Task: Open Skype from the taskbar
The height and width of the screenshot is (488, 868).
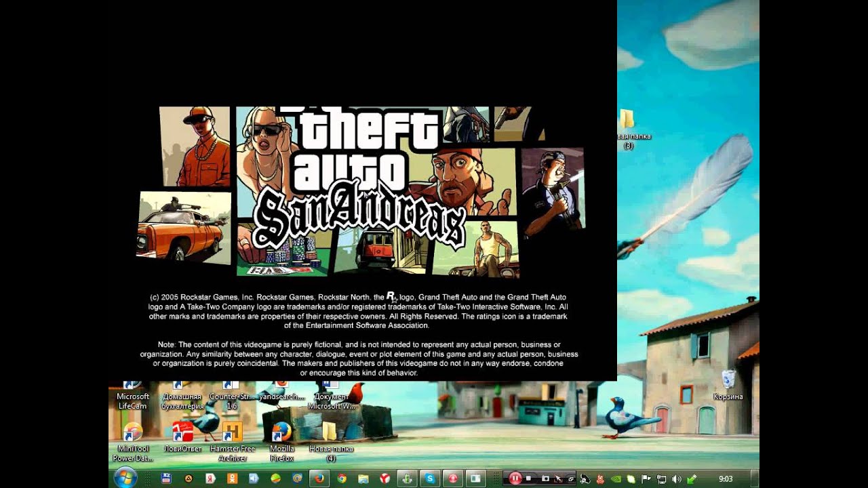Action: tap(430, 479)
